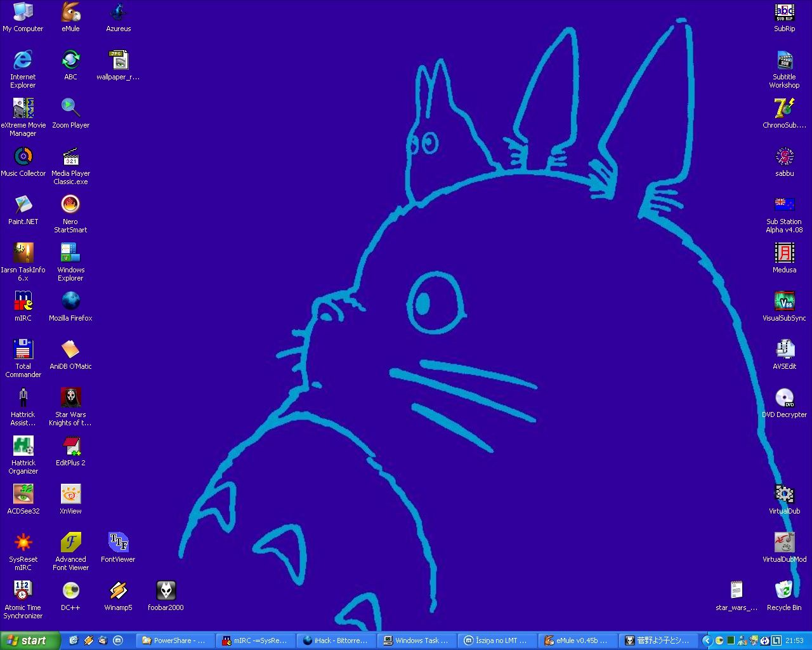Switch to iHack Bittorrent taskbar window
812x650 pixels.
(x=336, y=640)
